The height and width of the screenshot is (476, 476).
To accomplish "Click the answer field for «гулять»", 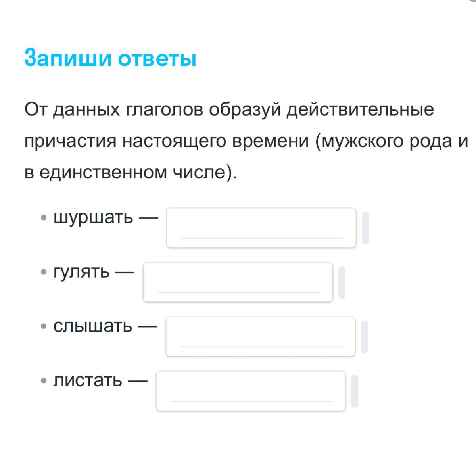I will pyautogui.click(x=238, y=282).
